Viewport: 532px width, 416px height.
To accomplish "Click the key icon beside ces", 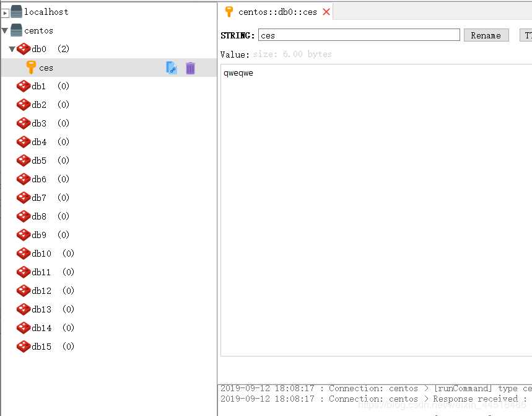I will [x=31, y=67].
